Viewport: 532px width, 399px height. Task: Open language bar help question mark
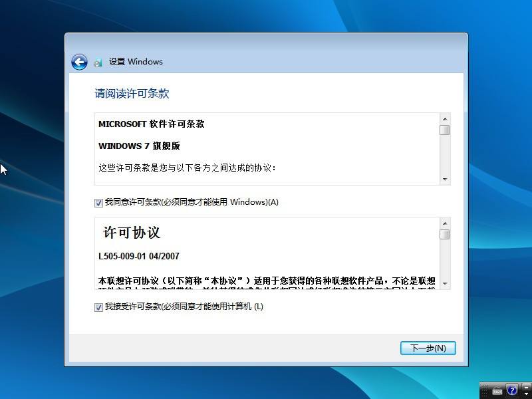coord(512,390)
